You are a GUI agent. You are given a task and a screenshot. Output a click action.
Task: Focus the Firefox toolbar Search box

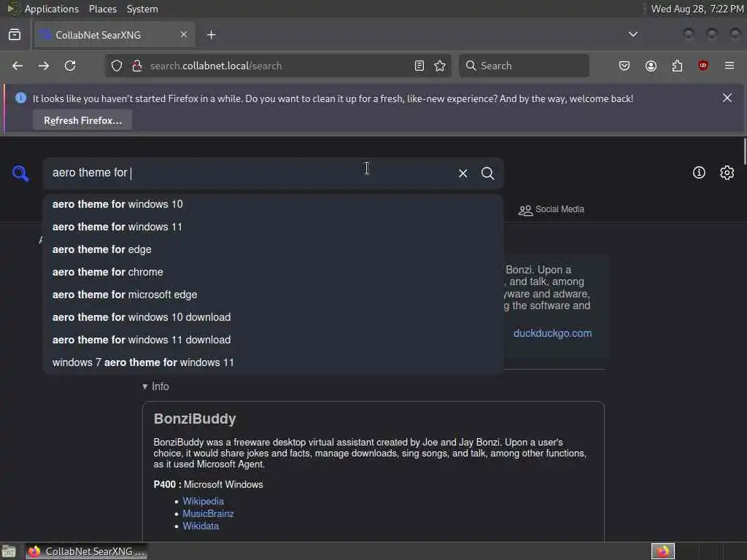click(524, 66)
